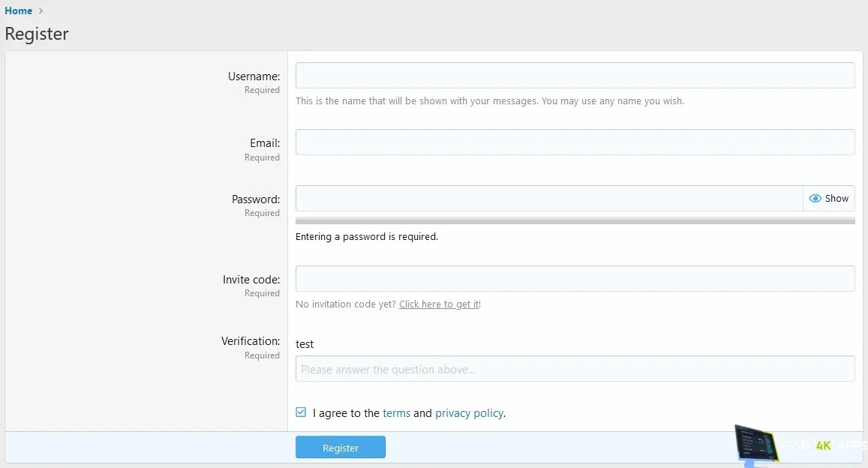This screenshot has height=468, width=868.
Task: Click the Required label under Password
Action: (262, 213)
